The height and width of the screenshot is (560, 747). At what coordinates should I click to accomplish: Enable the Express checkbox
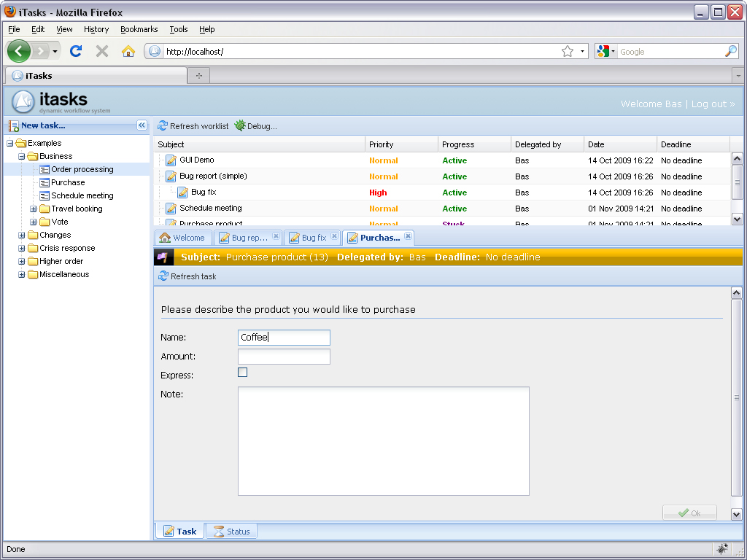click(x=243, y=373)
